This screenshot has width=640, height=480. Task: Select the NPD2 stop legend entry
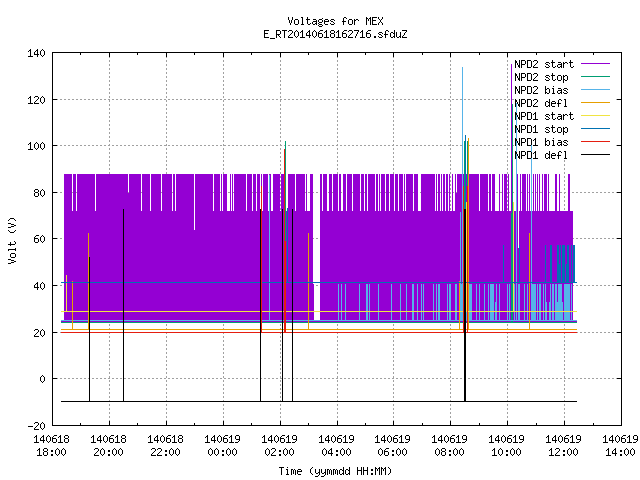point(541,77)
